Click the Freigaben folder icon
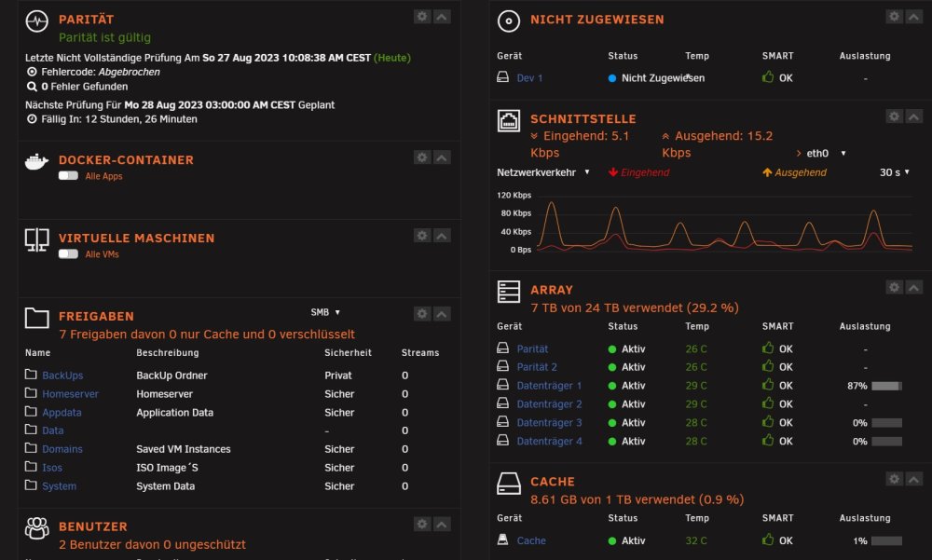932x560 pixels. (x=37, y=318)
